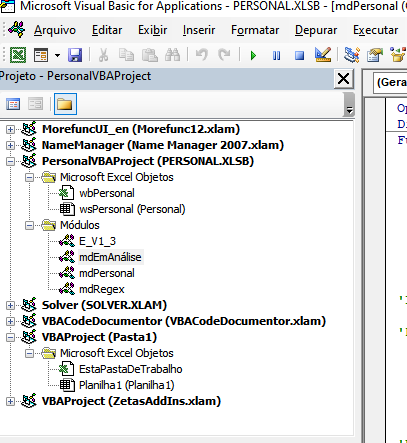Select the wbPersonal workbook object
This screenshot has height=443, width=407.
107,193
